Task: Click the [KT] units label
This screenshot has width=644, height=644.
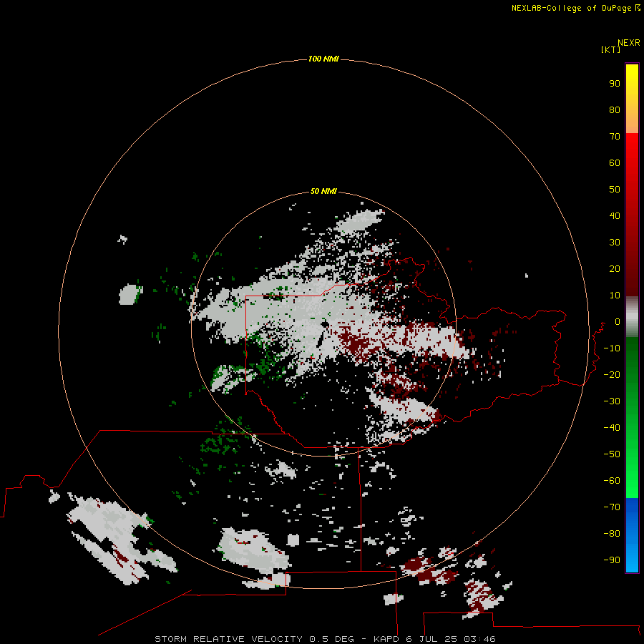Action: coord(610,49)
